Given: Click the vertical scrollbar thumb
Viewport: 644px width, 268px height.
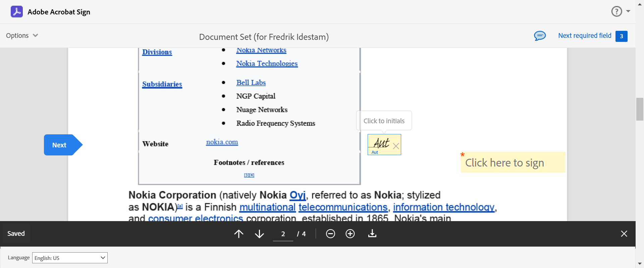Looking at the screenshot, I should [640, 109].
